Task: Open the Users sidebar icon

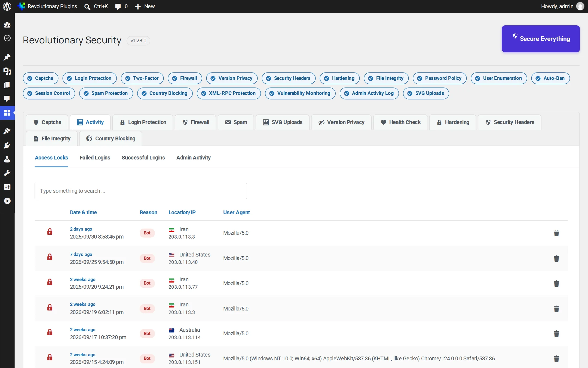Action: [7, 159]
